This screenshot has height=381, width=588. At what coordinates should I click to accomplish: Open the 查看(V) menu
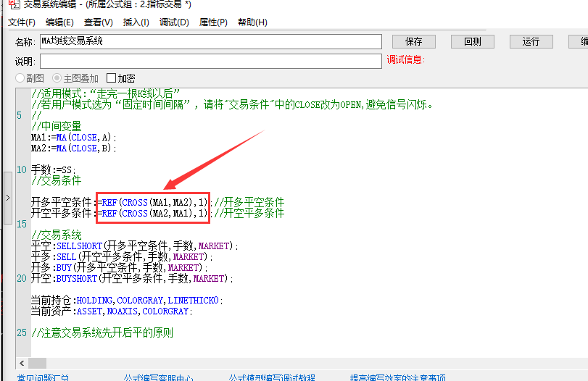pyautogui.click(x=99, y=22)
